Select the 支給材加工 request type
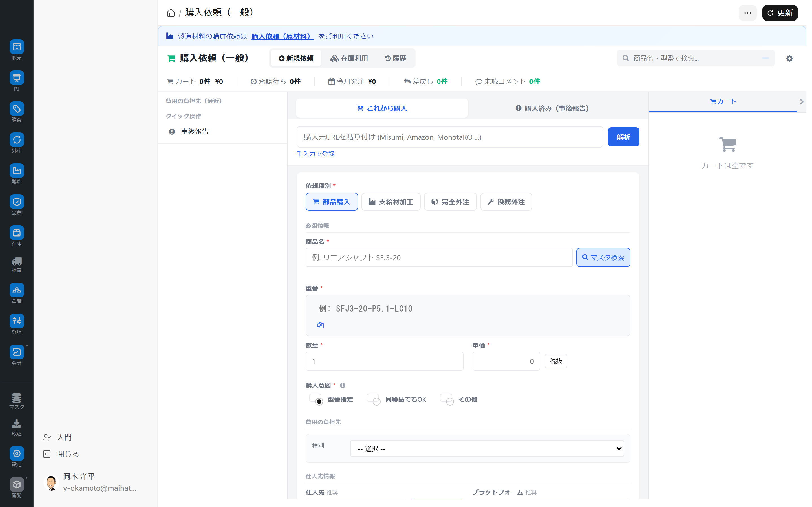 390,201
